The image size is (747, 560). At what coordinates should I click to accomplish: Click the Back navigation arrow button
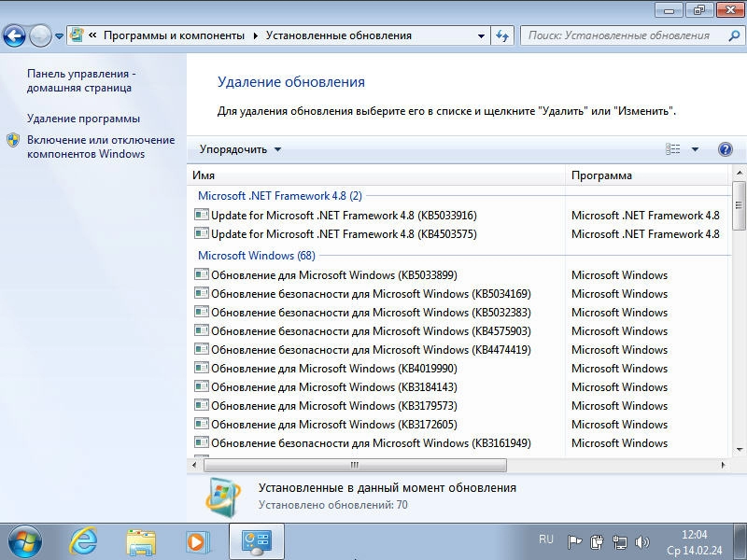(15, 36)
